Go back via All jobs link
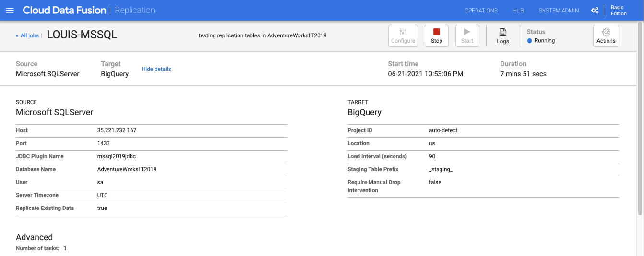This screenshot has width=644, height=256. pos(27,35)
